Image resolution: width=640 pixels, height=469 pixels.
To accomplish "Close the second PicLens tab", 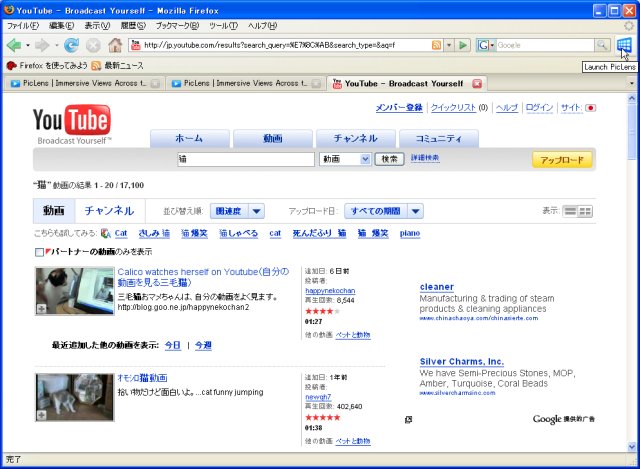I will click(316, 83).
